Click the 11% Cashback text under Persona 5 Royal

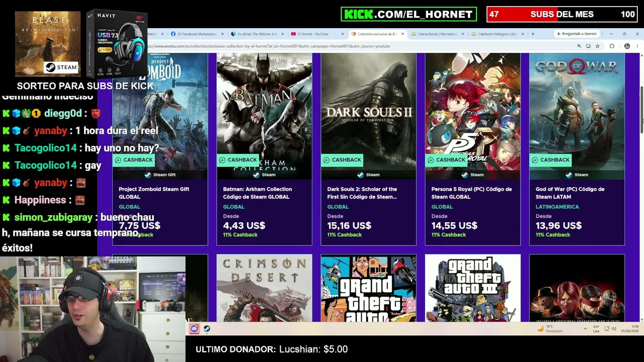click(x=448, y=235)
